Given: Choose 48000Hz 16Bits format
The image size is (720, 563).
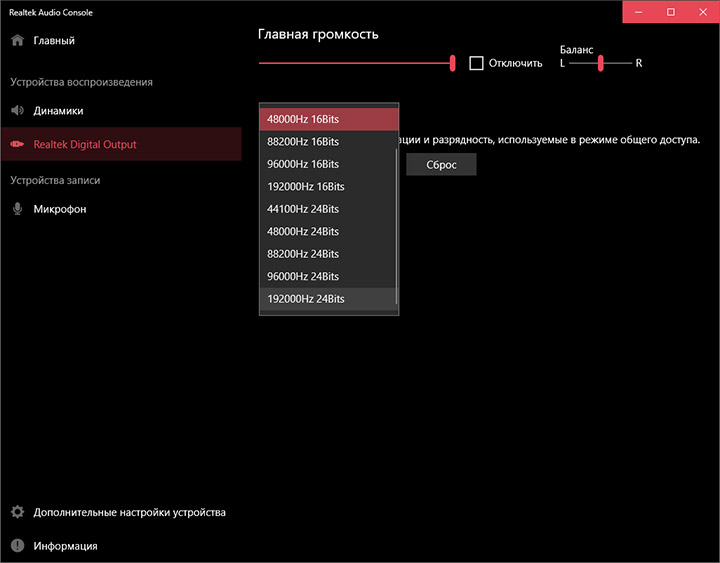Looking at the screenshot, I should [x=328, y=119].
